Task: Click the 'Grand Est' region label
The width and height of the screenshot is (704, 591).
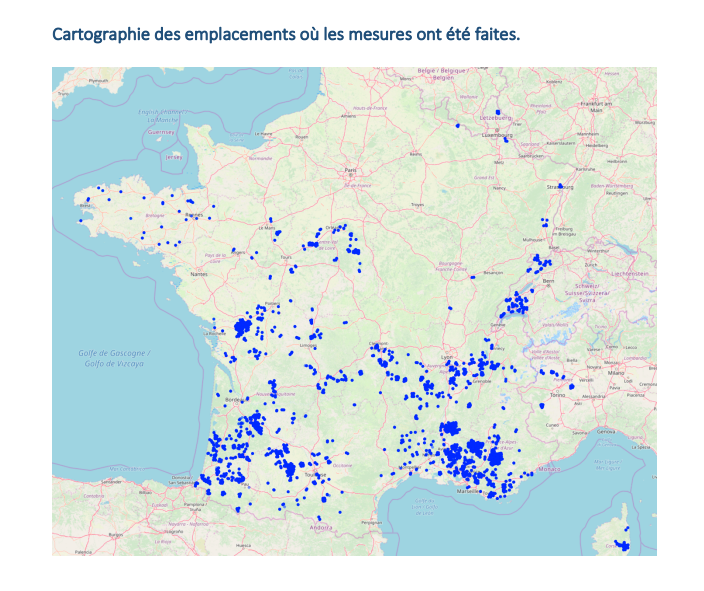Action: click(x=484, y=178)
